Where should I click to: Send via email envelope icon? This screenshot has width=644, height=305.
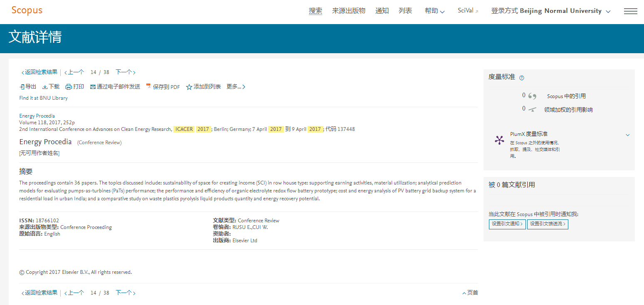point(93,87)
